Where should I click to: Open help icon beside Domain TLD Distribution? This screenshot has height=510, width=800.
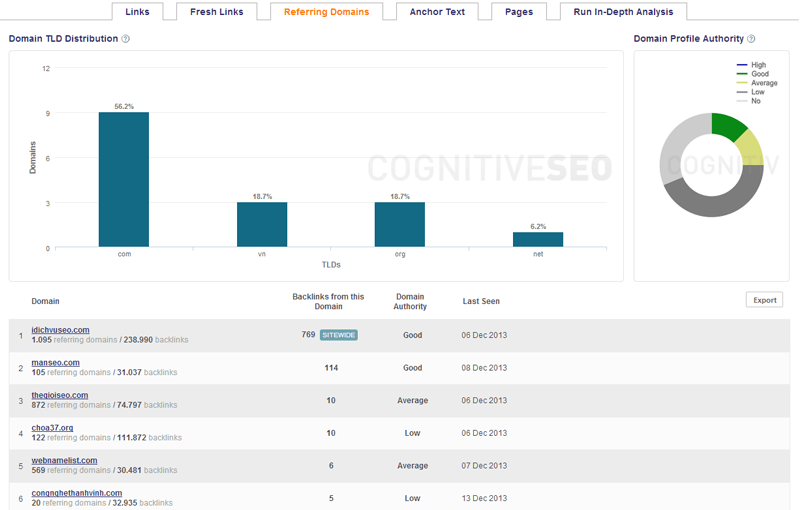(126, 39)
